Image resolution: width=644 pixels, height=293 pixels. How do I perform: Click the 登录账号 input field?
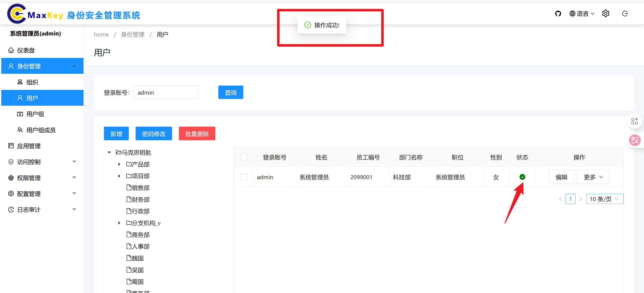(165, 93)
